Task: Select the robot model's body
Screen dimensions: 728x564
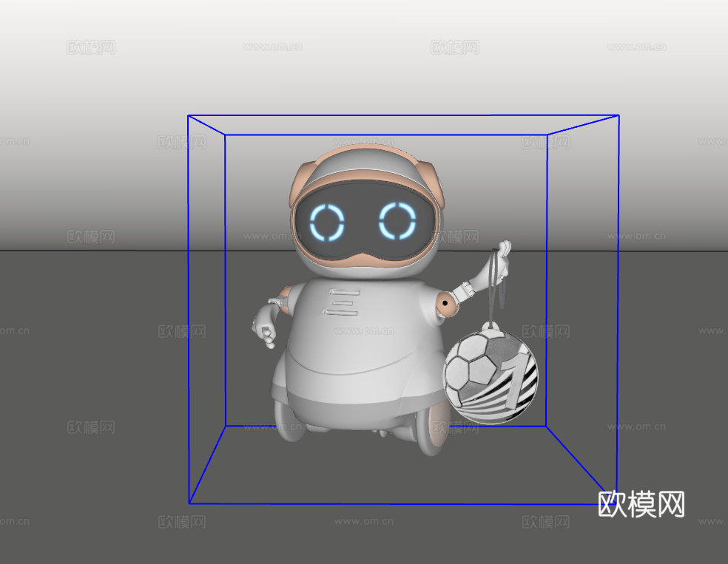Action: 360,353
